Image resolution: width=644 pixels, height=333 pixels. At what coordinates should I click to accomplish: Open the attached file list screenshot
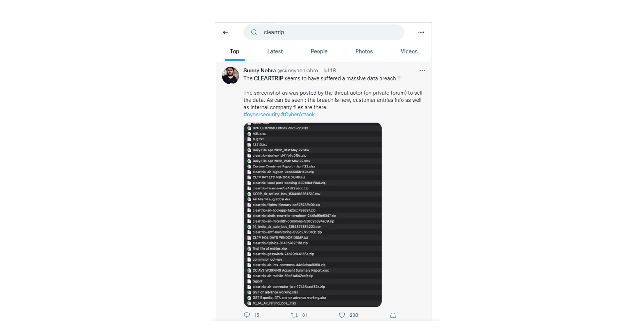(x=313, y=215)
